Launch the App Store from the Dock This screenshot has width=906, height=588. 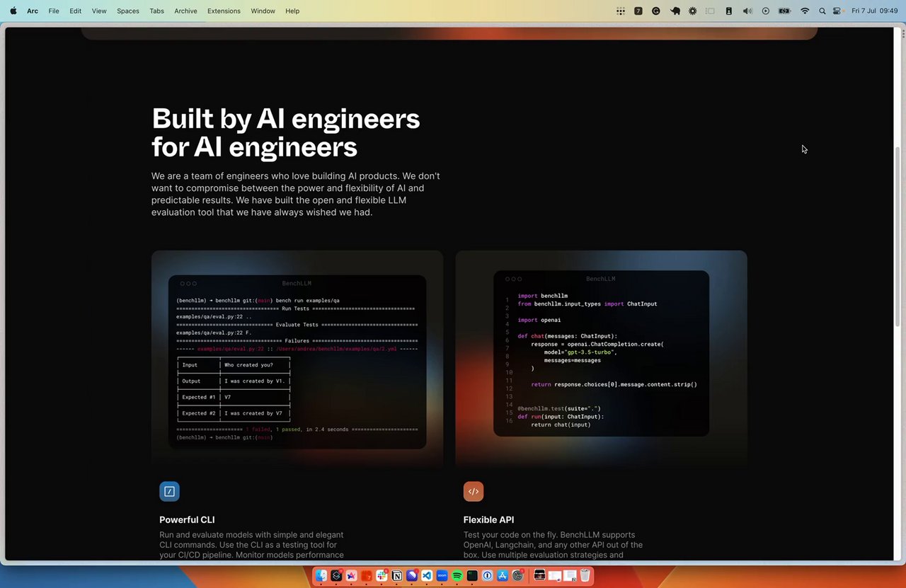pyautogui.click(x=503, y=575)
